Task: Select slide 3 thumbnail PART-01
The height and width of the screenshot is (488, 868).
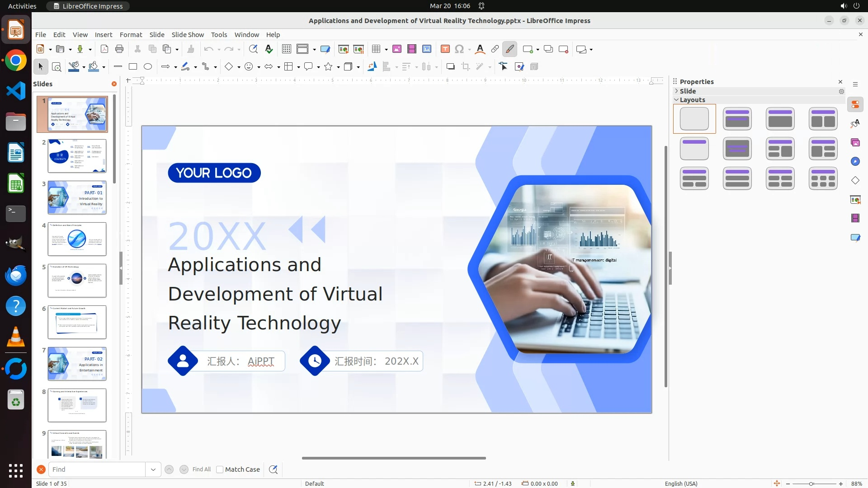Action: (x=77, y=197)
